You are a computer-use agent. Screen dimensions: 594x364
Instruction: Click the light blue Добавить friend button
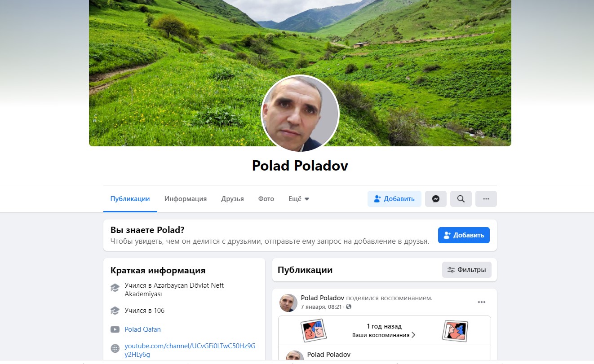[x=395, y=199]
